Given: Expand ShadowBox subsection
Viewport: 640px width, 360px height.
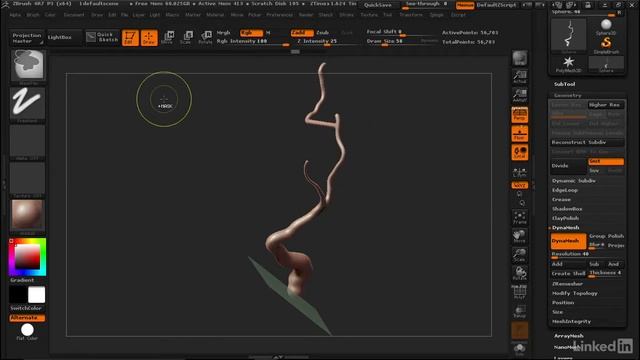Looking at the screenshot, I should pos(567,209).
